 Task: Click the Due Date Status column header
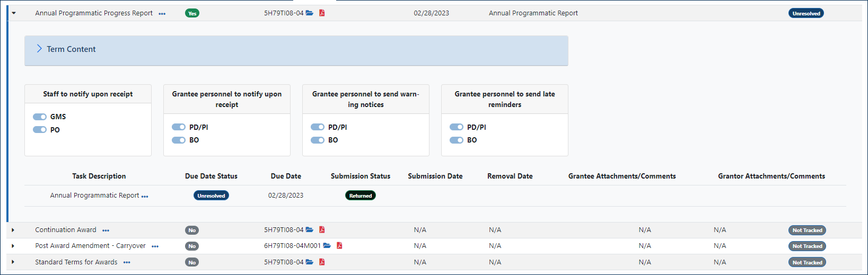click(211, 176)
